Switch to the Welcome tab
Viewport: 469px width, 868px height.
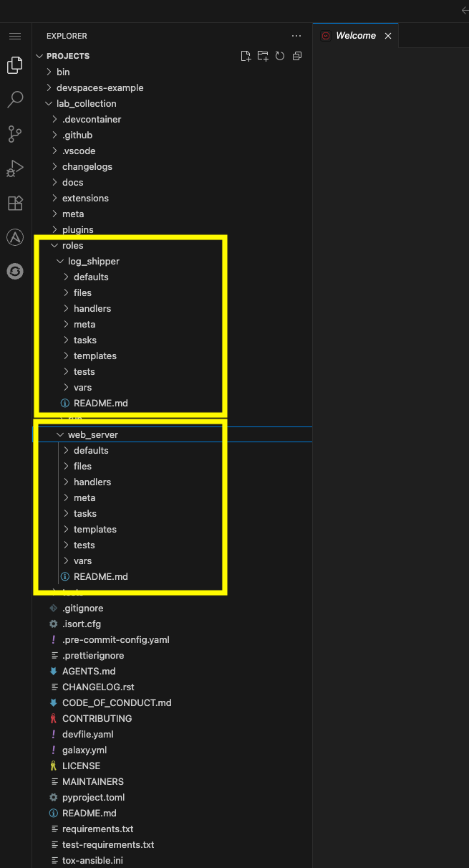pos(356,34)
